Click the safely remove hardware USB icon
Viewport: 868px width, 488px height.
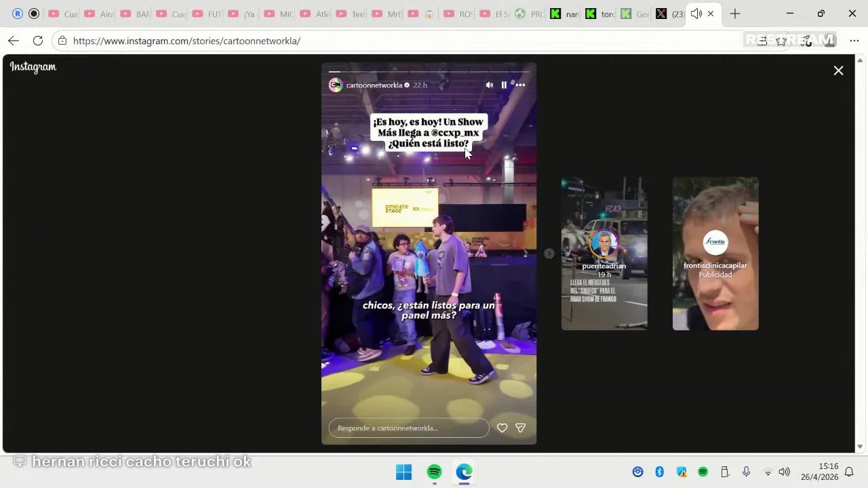[x=724, y=472]
